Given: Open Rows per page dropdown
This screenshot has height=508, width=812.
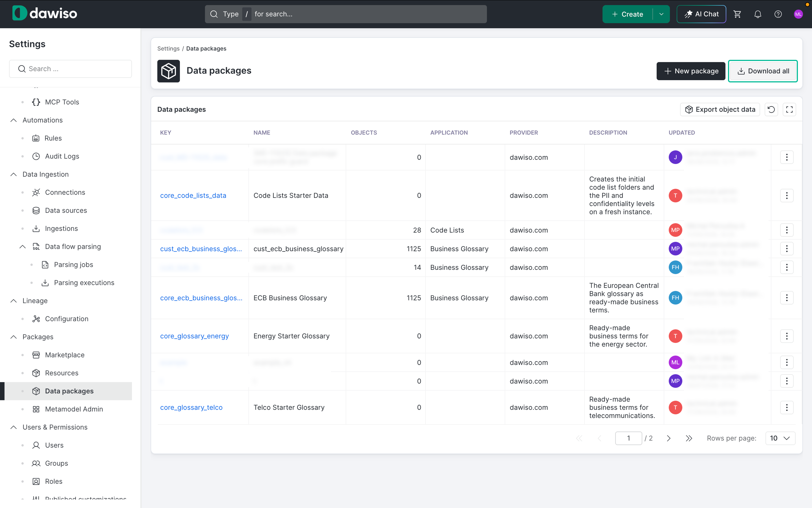Looking at the screenshot, I should pos(780,438).
